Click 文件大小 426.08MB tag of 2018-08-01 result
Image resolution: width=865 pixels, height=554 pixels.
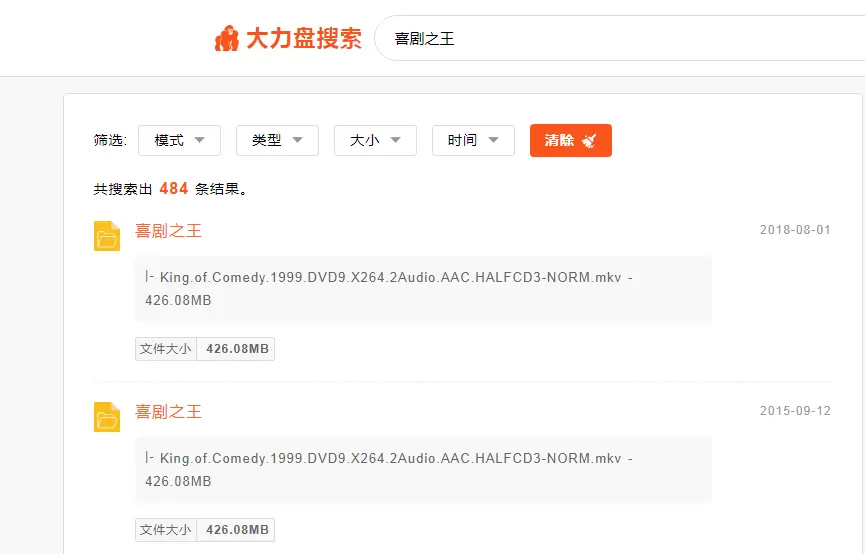point(205,349)
